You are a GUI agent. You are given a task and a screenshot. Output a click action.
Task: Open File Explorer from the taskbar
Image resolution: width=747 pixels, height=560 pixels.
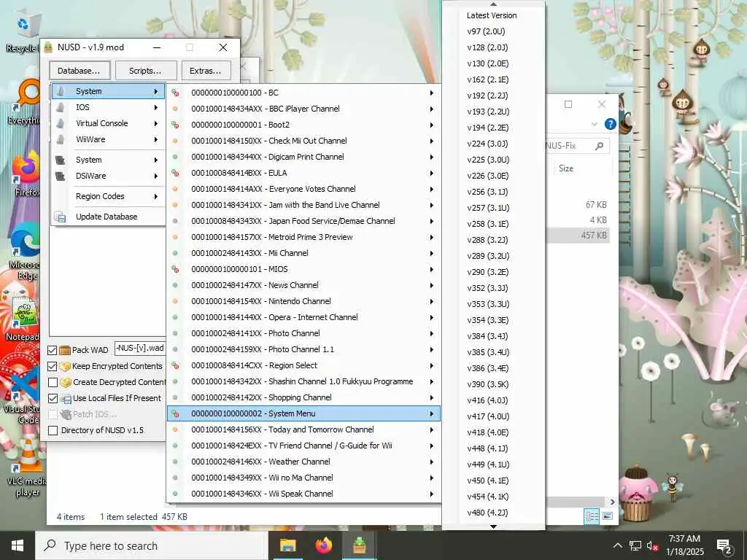click(287, 545)
